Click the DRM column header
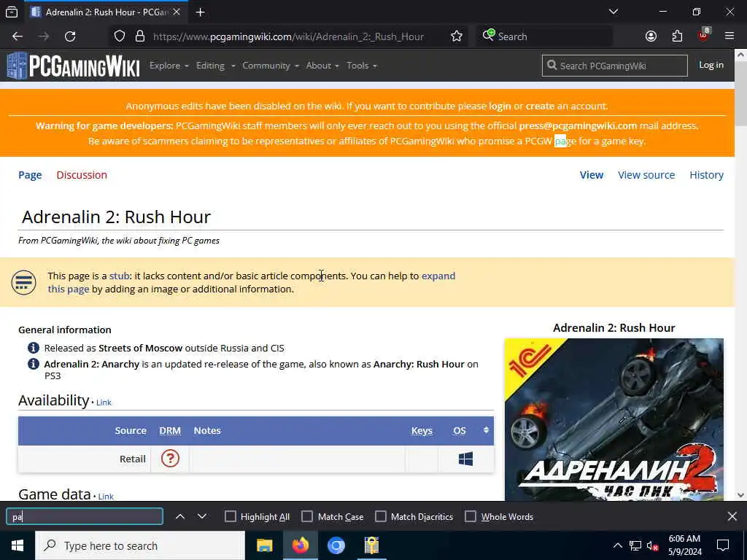The image size is (747, 560). pos(170,430)
